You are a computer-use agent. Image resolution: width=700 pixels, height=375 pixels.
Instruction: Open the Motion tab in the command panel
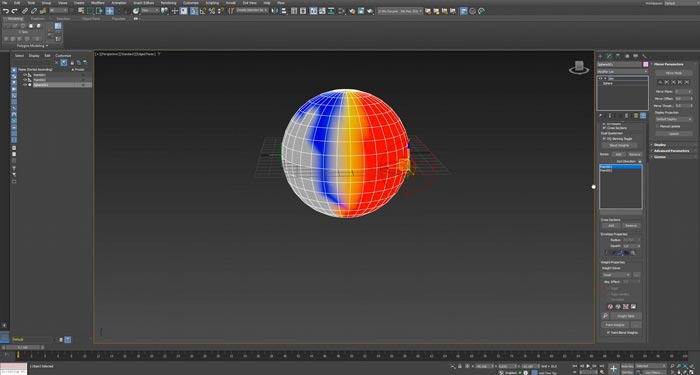(x=627, y=56)
